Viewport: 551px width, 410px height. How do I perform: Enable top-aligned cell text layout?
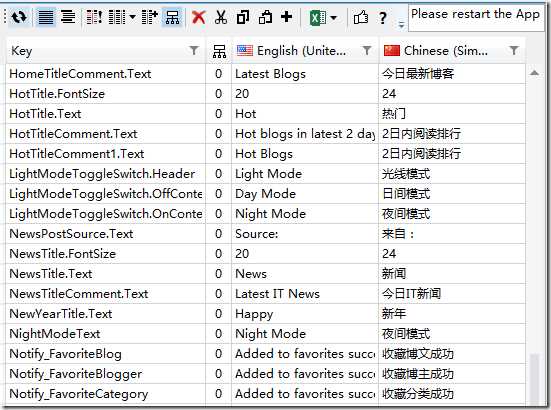pyautogui.click(x=46, y=17)
